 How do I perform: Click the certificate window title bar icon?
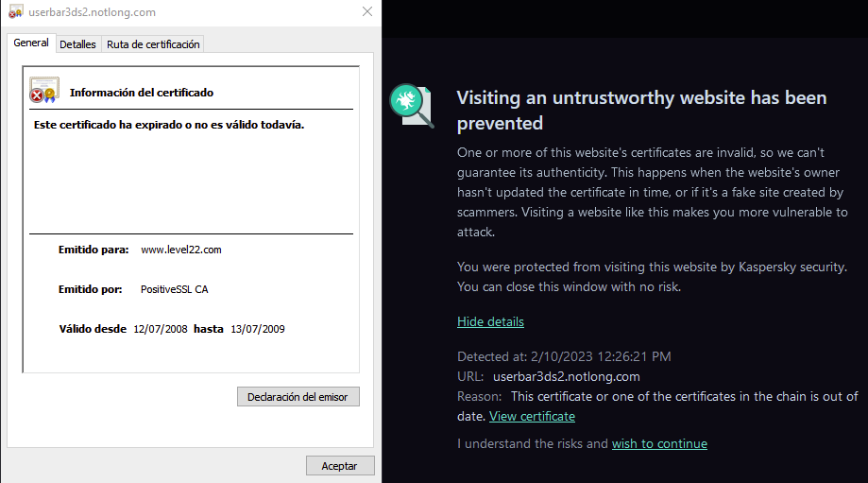pyautogui.click(x=15, y=12)
